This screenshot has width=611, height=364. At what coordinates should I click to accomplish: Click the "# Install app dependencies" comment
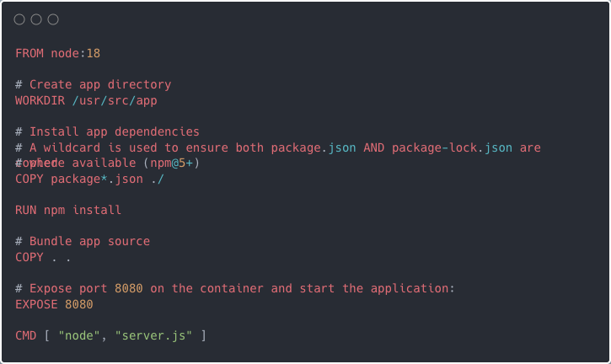pos(107,131)
